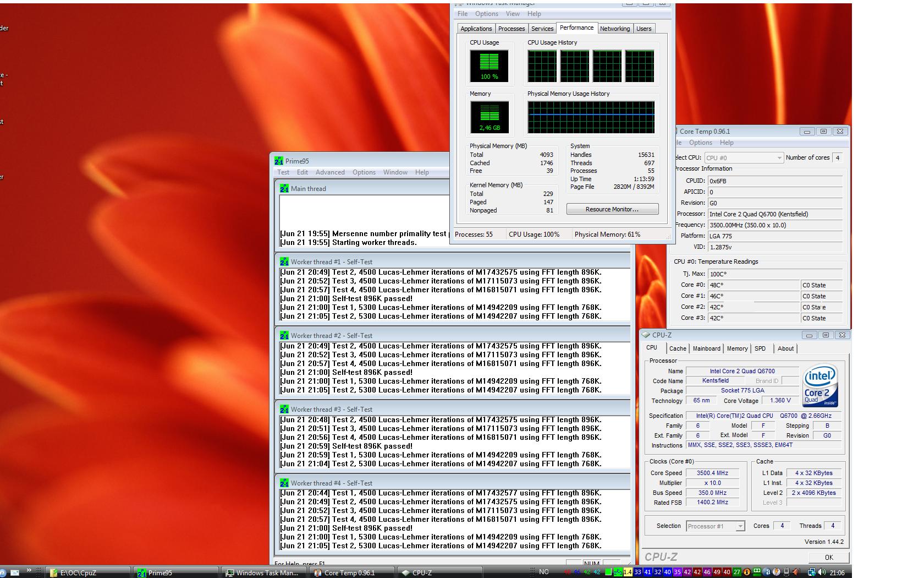Click the Memory 2,46 GB meter
The width and height of the screenshot is (924, 578).
tap(490, 117)
